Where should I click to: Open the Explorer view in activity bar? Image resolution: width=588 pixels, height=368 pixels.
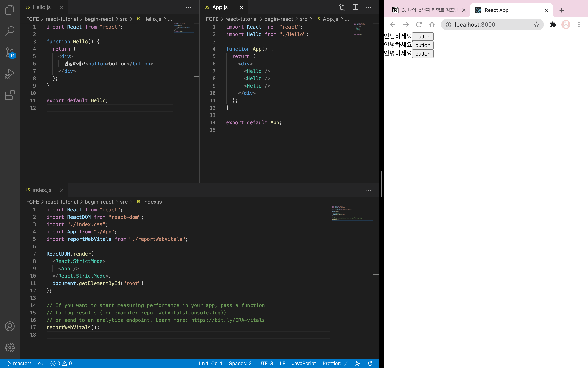click(x=10, y=10)
